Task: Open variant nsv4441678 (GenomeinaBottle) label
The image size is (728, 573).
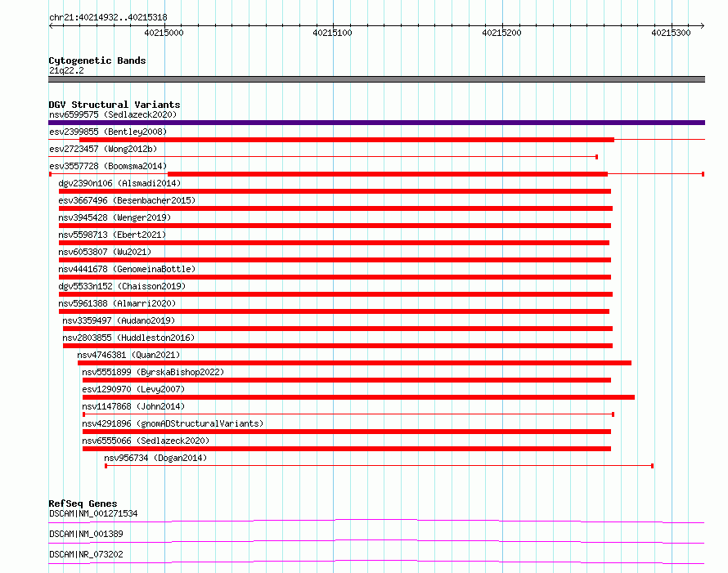Action: pyautogui.click(x=128, y=269)
